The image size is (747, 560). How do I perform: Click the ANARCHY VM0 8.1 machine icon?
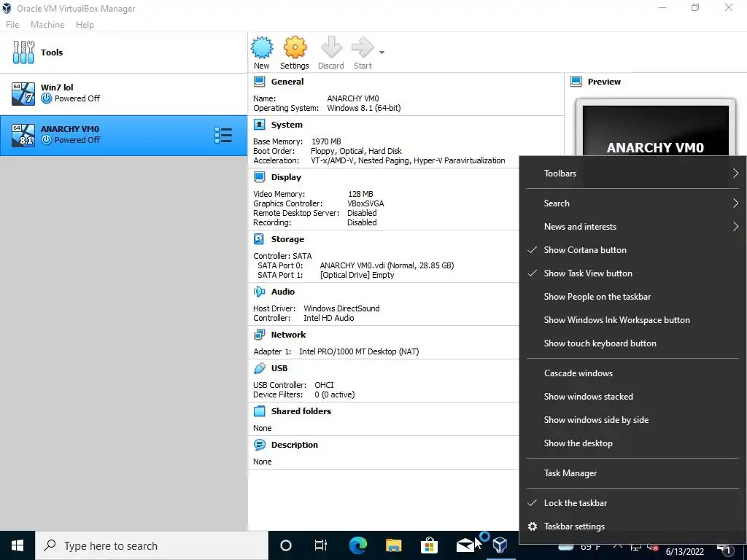(x=23, y=135)
